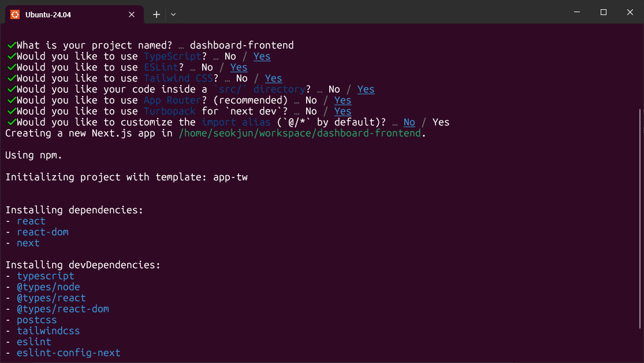
Task: Click the green checkmark beside the Turbopack question
Action: point(12,112)
